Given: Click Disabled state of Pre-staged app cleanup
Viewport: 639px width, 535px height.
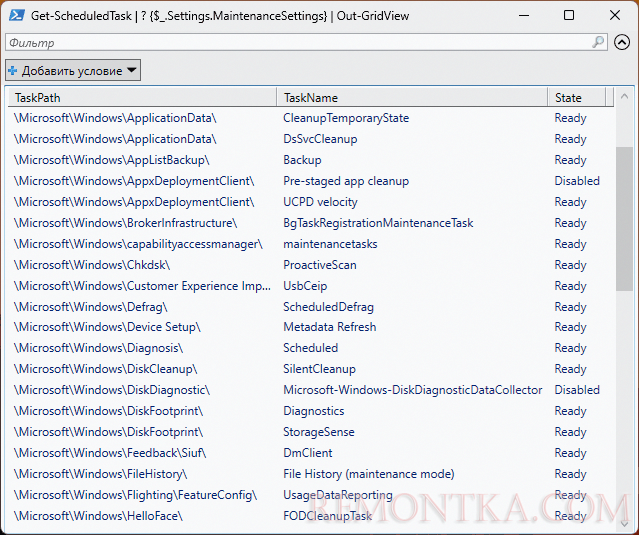Looking at the screenshot, I should [x=577, y=181].
